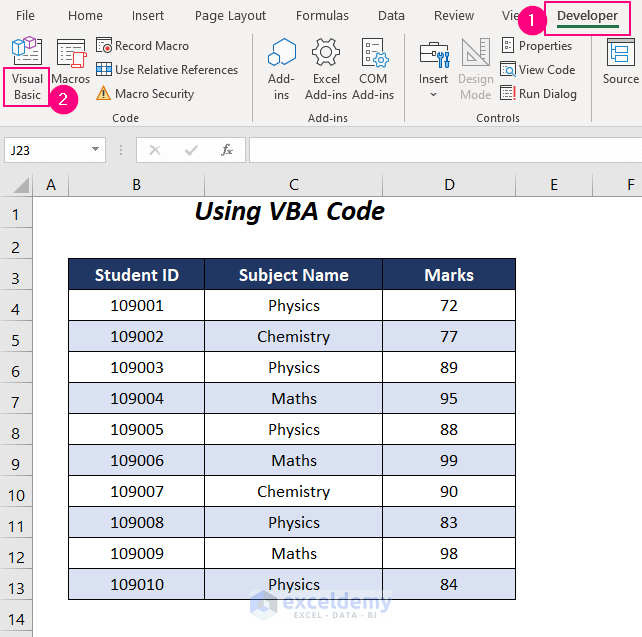
Task: Select Physics cell in row 11
Action: click(294, 522)
